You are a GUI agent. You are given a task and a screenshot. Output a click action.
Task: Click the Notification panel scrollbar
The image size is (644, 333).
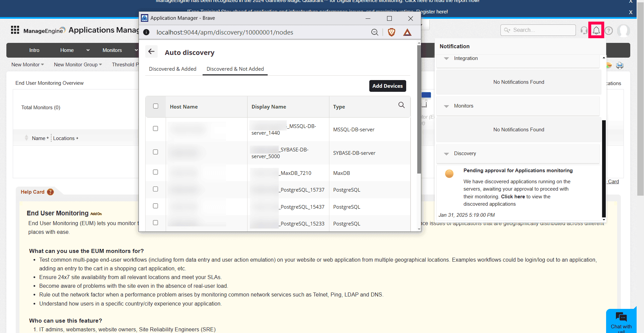(x=604, y=169)
